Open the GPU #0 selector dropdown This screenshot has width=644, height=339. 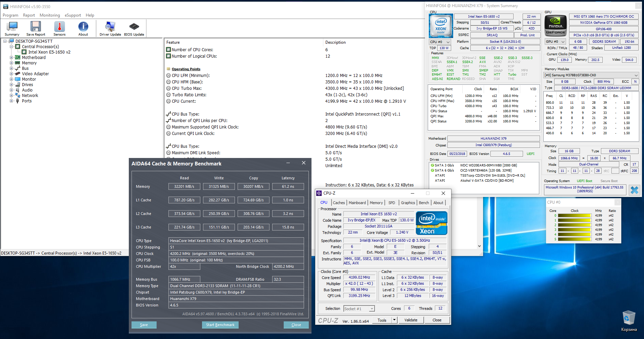[555, 42]
